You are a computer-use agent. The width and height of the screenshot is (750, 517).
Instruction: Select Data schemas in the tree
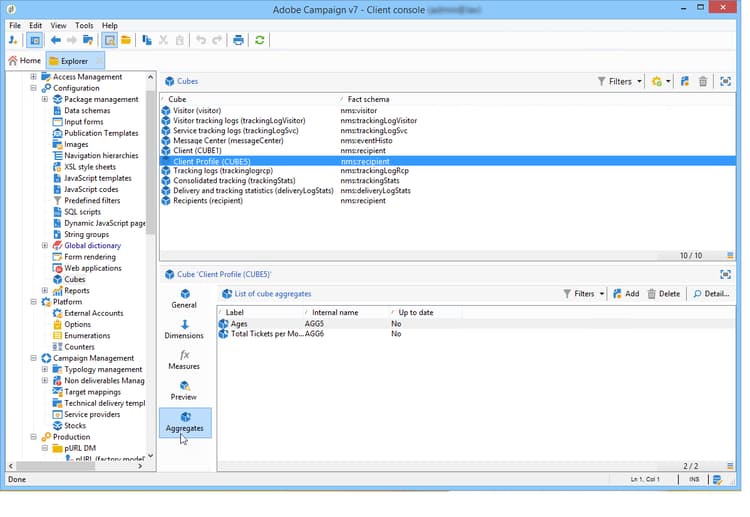(x=87, y=110)
